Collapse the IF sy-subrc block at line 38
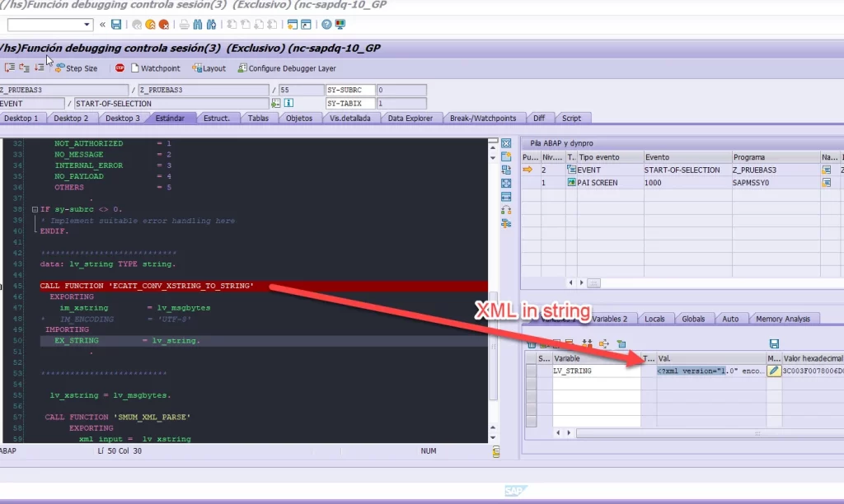 tap(35, 209)
